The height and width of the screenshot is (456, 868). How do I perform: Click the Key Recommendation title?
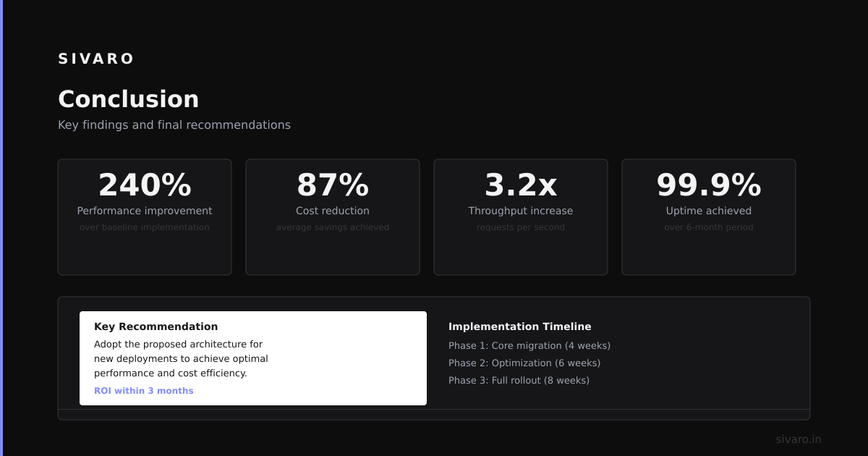tap(156, 326)
